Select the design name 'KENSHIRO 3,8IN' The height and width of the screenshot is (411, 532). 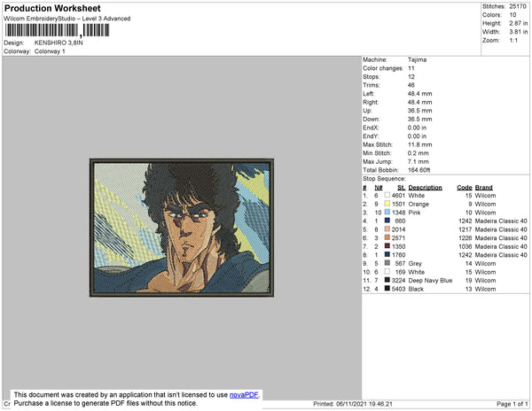point(59,43)
